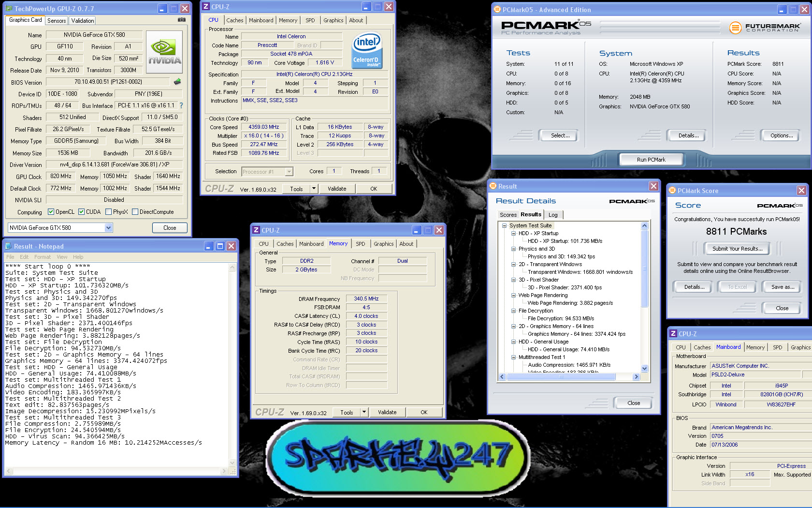The image size is (812, 508).
Task: Open the SPD tab in CPU-Z Memory window
Action: pos(361,244)
